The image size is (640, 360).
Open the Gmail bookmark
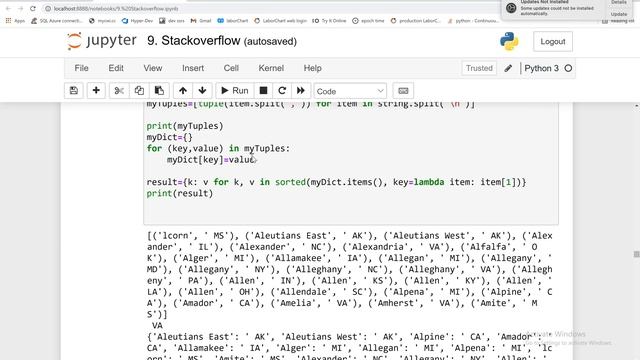coord(201,20)
